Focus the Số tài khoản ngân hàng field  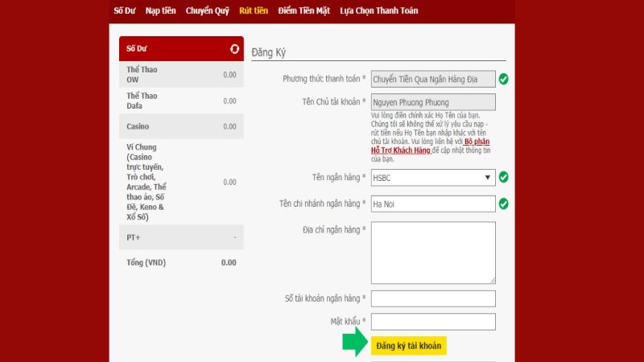tap(433, 298)
